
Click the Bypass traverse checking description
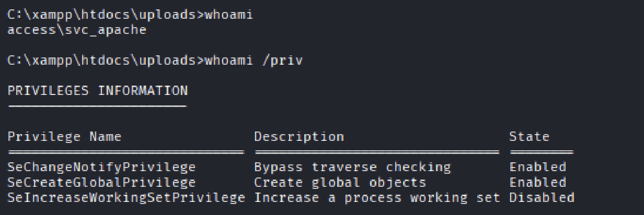(x=352, y=167)
